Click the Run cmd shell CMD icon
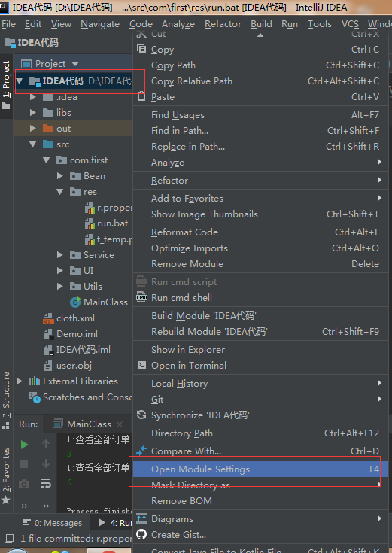Screen dimensions: 392x553 tap(142, 297)
